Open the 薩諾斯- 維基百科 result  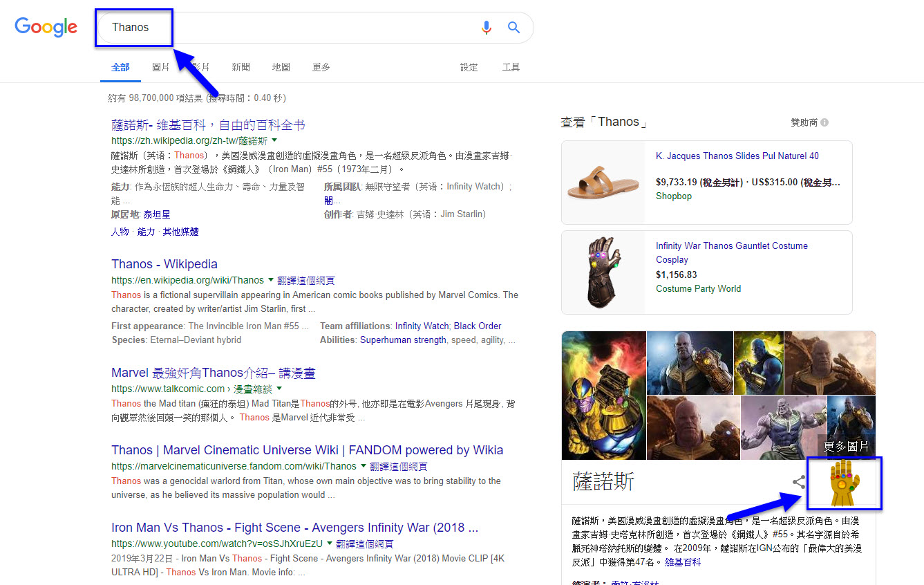(x=208, y=125)
